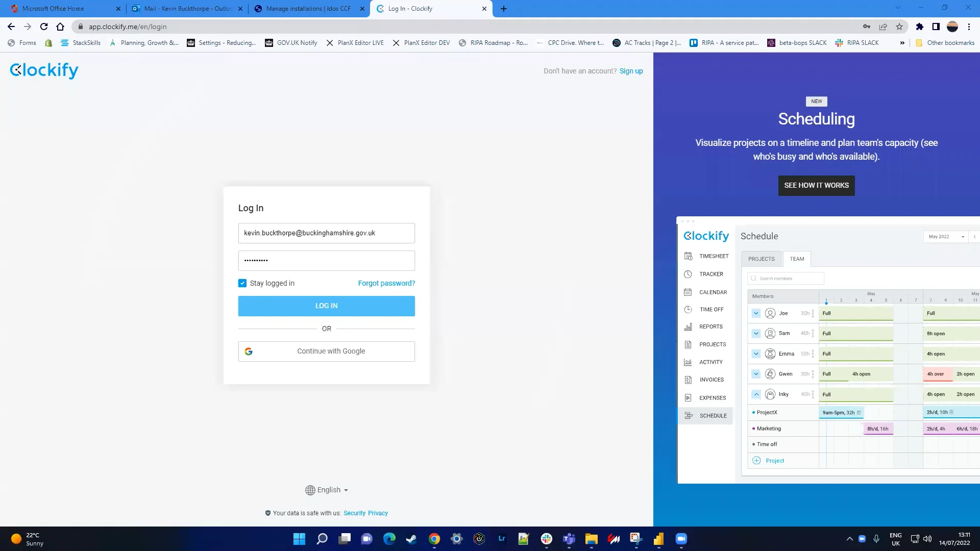
Task: Bookmark this page with the star icon
Action: click(899, 27)
